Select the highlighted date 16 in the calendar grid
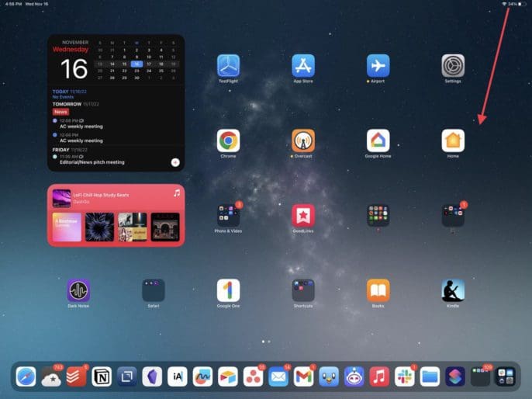The image size is (532, 399). tap(136, 64)
